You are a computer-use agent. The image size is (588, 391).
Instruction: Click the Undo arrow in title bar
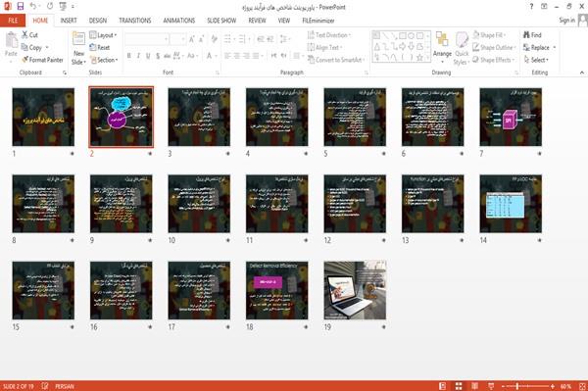[x=33, y=6]
